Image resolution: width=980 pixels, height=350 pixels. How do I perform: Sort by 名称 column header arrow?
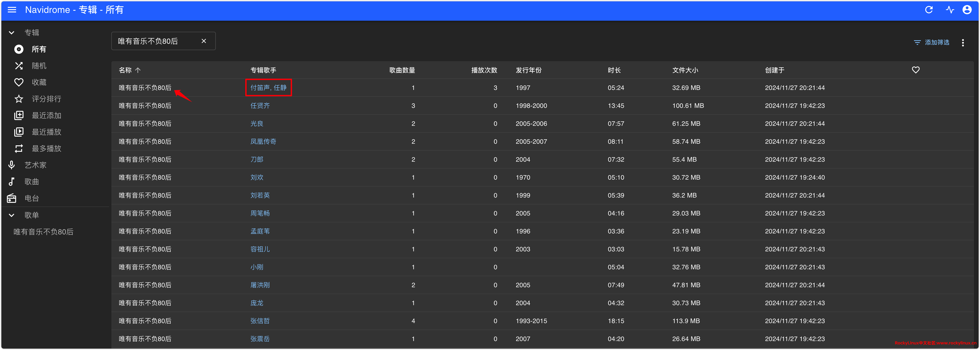click(138, 70)
